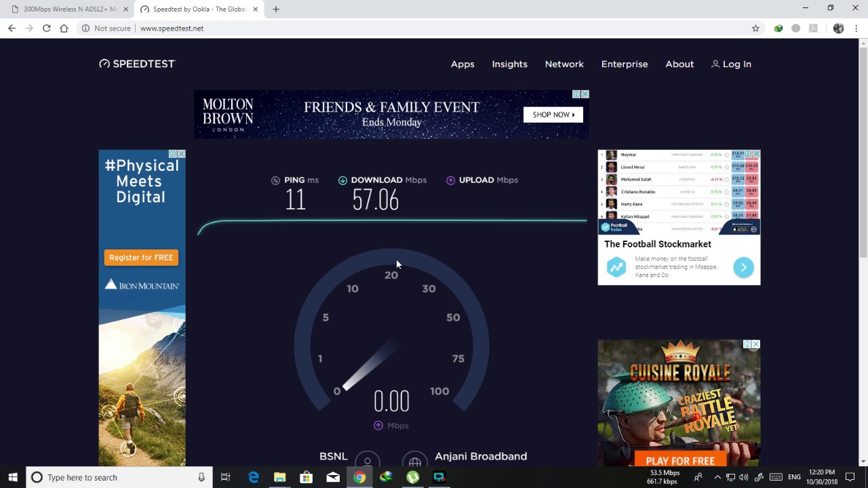868x488 pixels.
Task: Open Apps menu item
Action: 462,64
